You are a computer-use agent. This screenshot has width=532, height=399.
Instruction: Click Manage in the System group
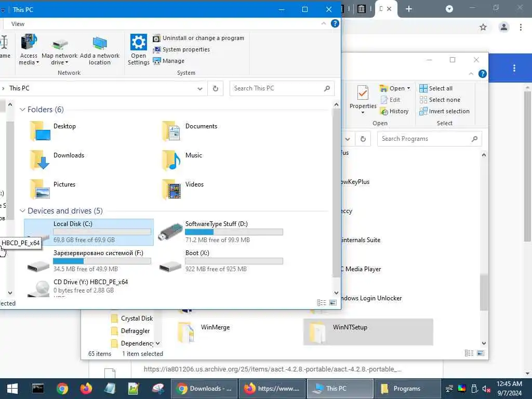click(x=169, y=61)
